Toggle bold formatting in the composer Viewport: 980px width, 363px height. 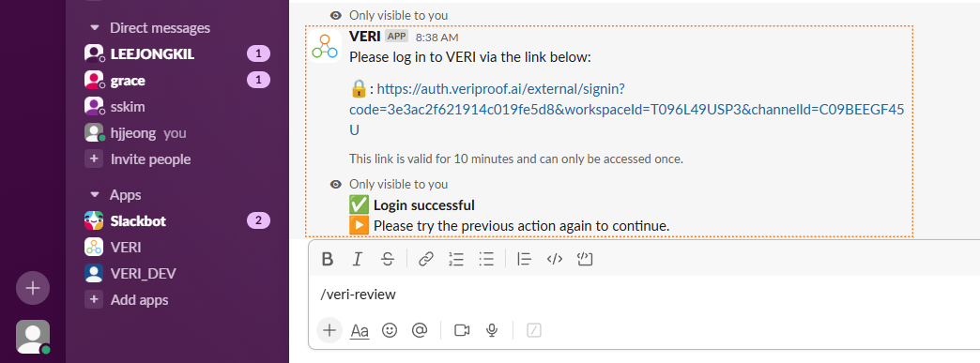(x=327, y=259)
